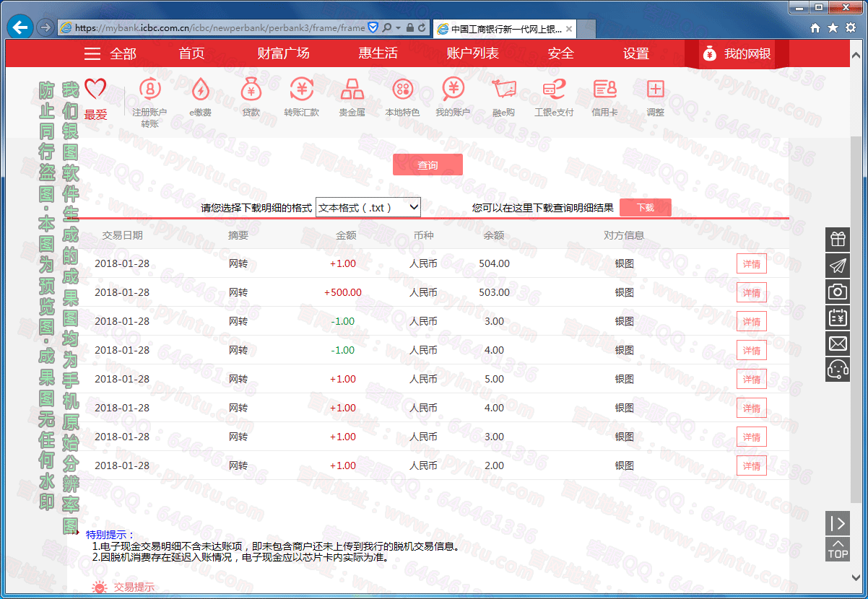Click the 余额 column header
Viewport: 868px width, 599px height.
pos(494,235)
